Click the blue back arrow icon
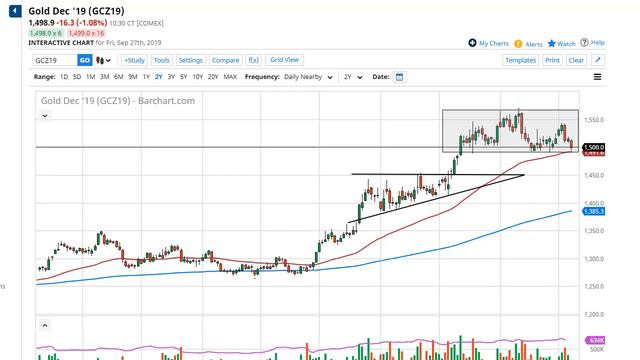 (15, 11)
